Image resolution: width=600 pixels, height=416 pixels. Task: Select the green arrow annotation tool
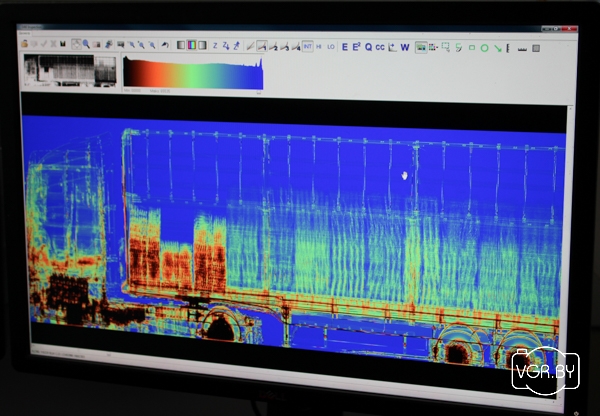pos(497,47)
